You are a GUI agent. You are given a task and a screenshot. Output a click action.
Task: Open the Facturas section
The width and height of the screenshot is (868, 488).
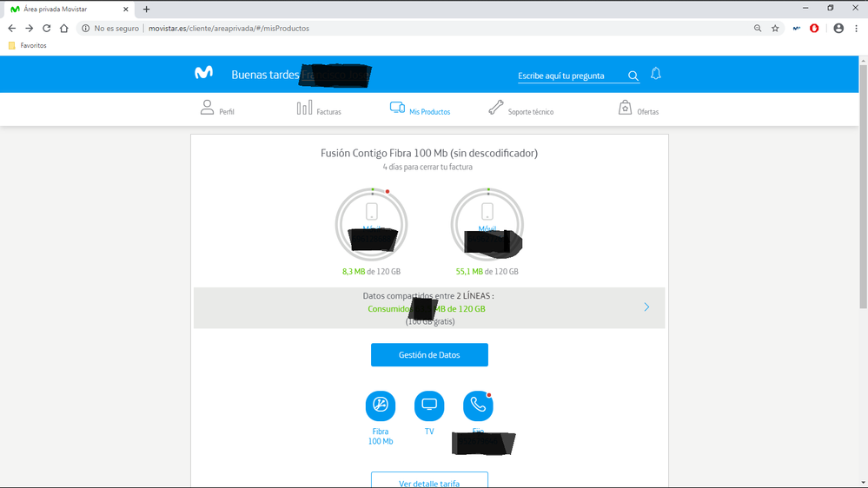click(x=319, y=109)
